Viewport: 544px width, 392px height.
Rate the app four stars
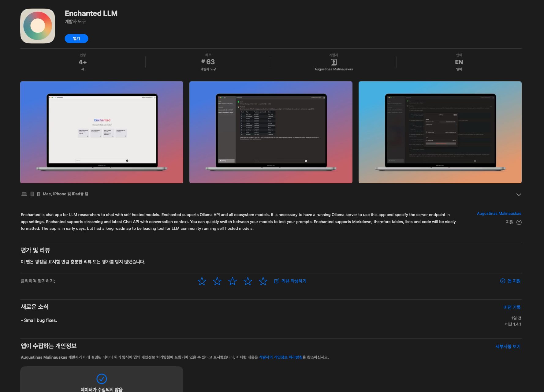click(248, 281)
